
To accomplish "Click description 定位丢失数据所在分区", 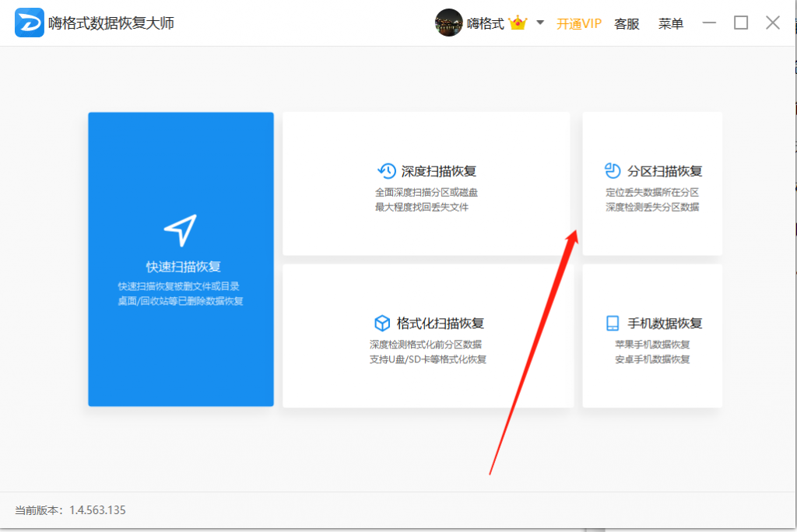I will [x=652, y=193].
